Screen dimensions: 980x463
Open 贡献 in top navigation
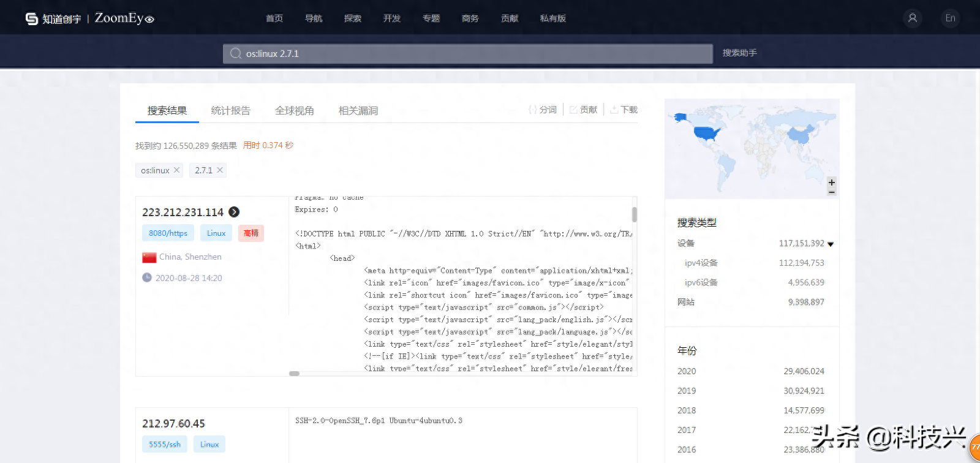pos(510,18)
